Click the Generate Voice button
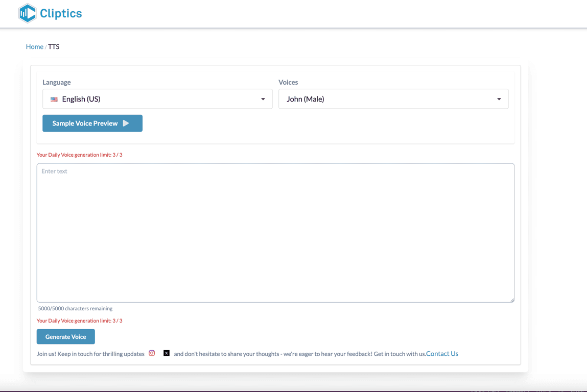587x392 pixels. [x=65, y=336]
